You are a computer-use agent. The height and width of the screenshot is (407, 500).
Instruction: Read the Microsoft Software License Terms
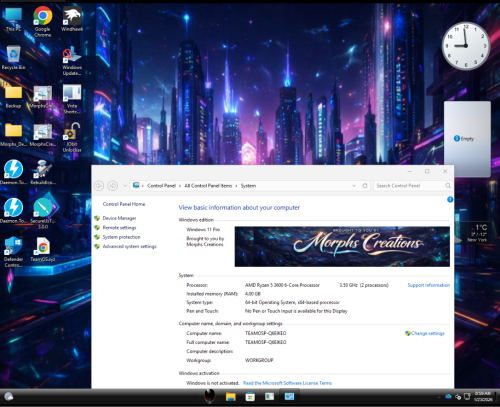pyautogui.click(x=287, y=383)
